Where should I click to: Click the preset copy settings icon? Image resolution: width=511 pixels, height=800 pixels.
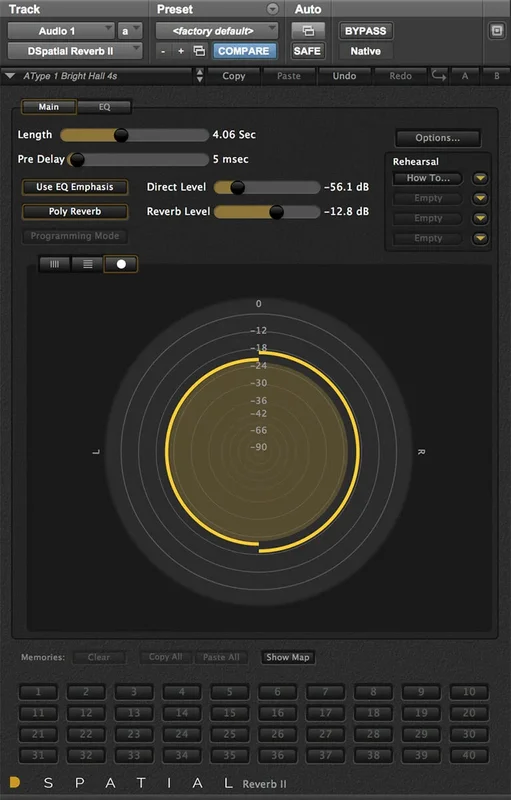[199, 51]
